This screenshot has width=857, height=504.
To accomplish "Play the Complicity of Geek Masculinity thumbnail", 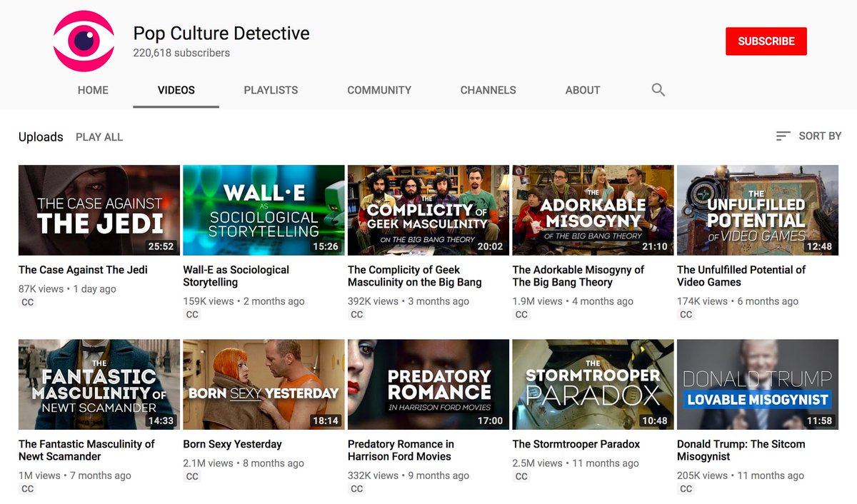I will (x=428, y=211).
